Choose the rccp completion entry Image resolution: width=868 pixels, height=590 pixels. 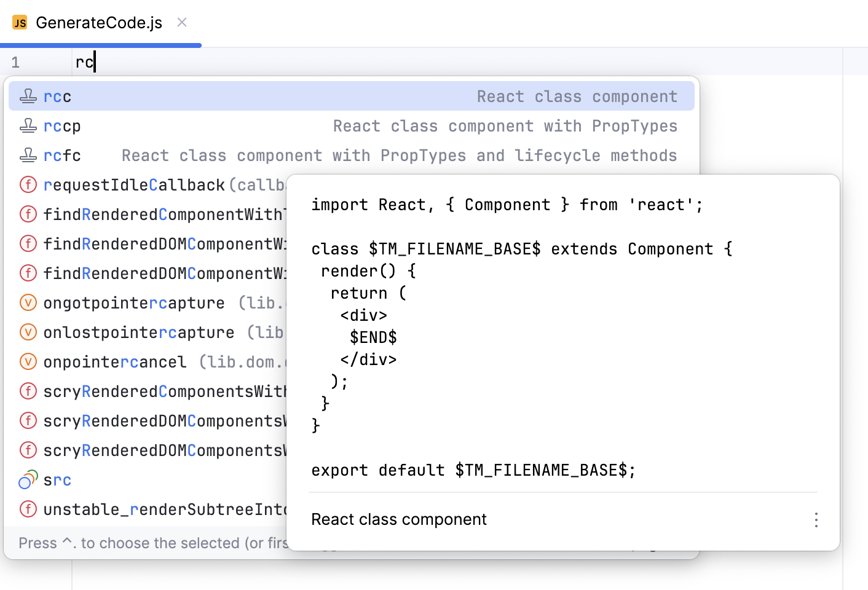[61, 125]
